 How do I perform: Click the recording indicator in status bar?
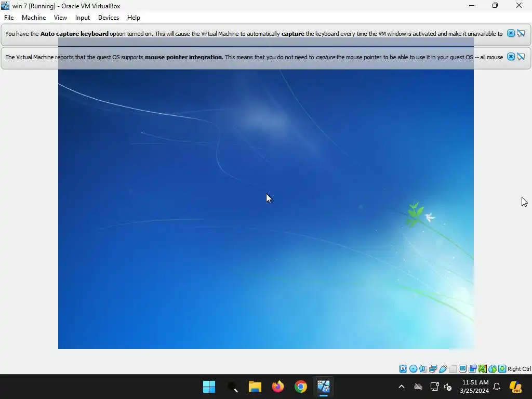click(x=472, y=368)
